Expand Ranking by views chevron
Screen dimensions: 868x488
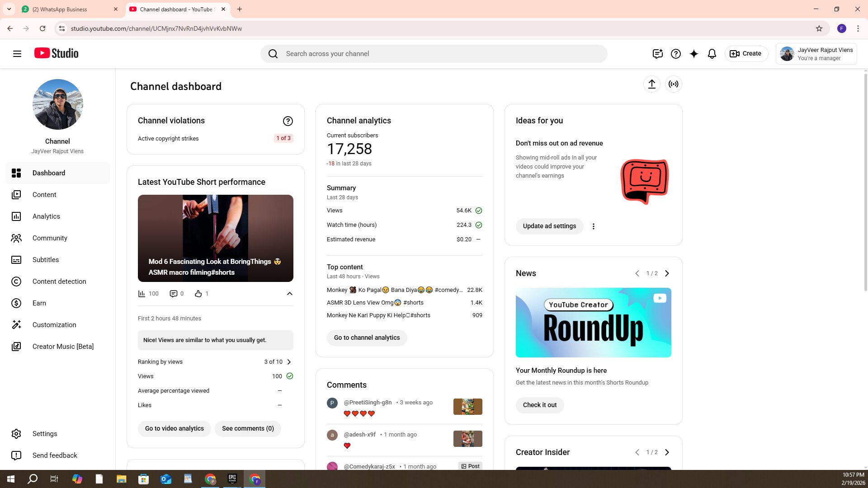[x=289, y=362]
